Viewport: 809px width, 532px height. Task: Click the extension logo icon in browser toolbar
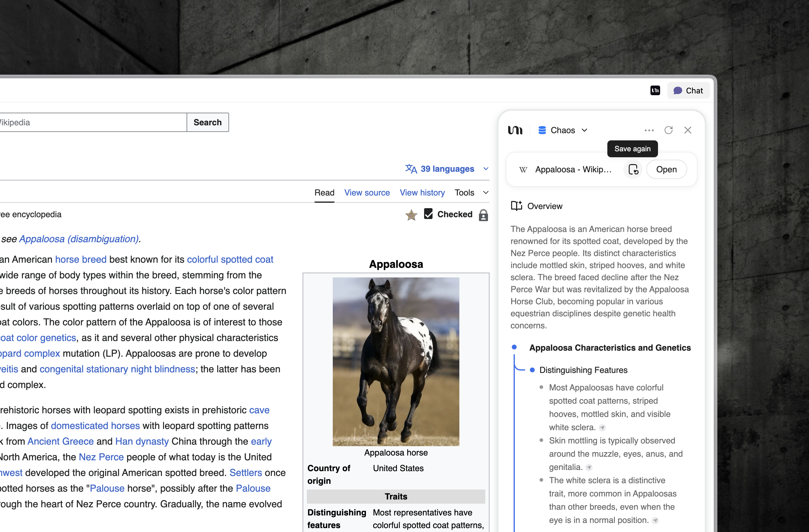click(x=655, y=90)
